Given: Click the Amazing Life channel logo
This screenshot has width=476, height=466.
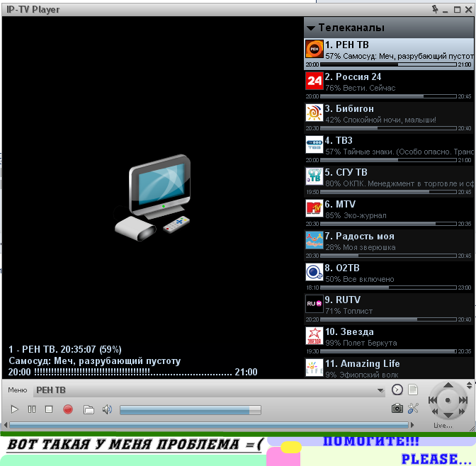Looking at the screenshot, I should click(314, 368).
